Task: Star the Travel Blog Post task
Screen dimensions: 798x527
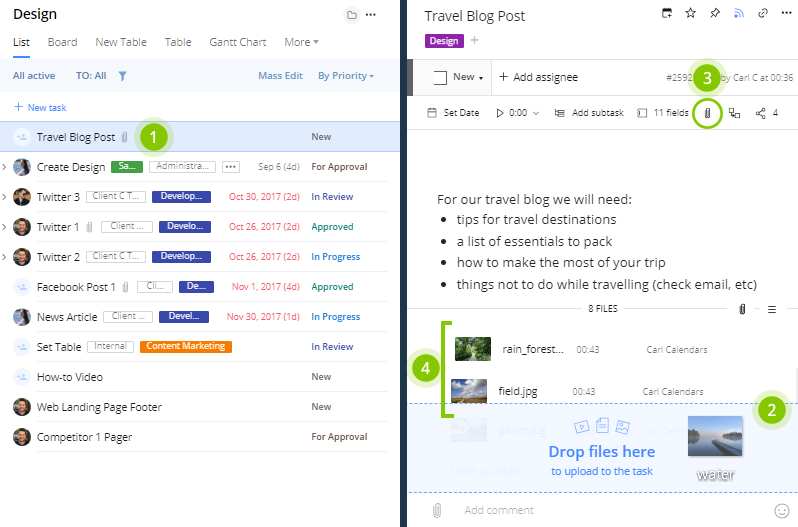Action: (x=691, y=13)
